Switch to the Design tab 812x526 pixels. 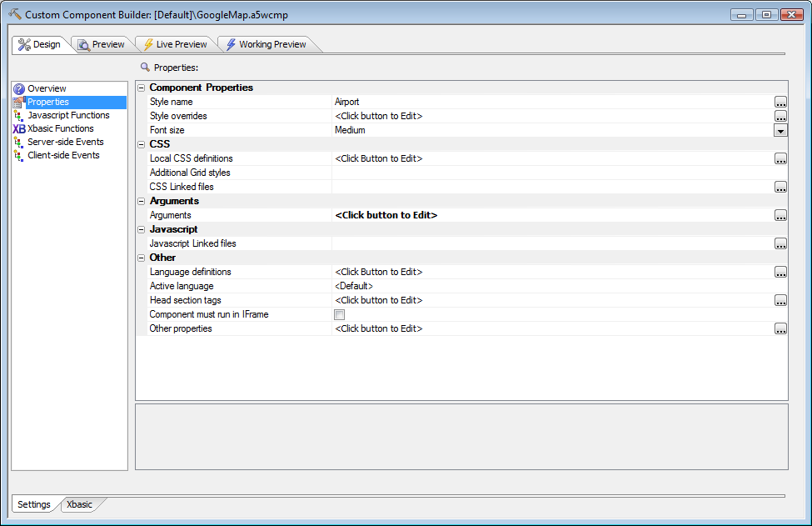click(41, 44)
